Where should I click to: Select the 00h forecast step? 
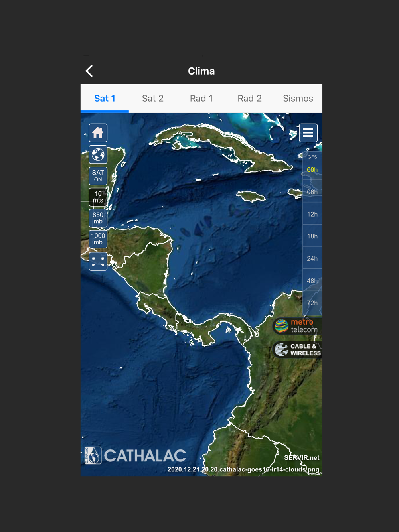pyautogui.click(x=312, y=170)
